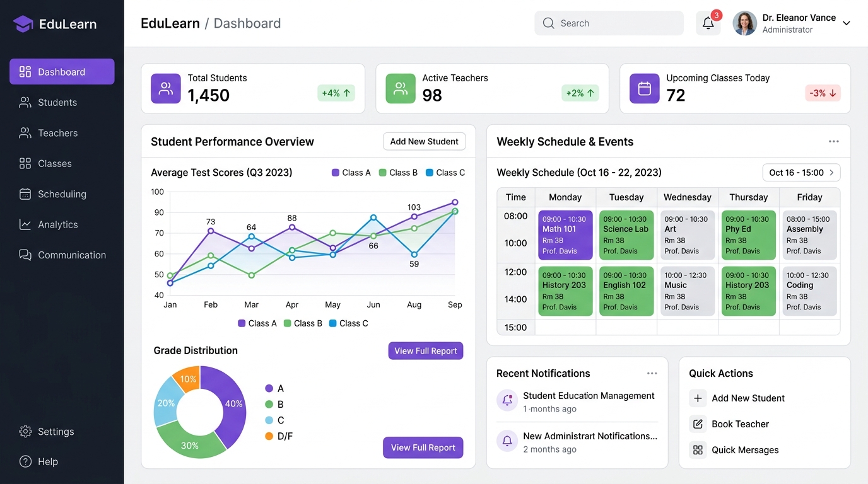The width and height of the screenshot is (868, 484).
Task: Toggle the Class C legend below the chart
Action: point(349,323)
